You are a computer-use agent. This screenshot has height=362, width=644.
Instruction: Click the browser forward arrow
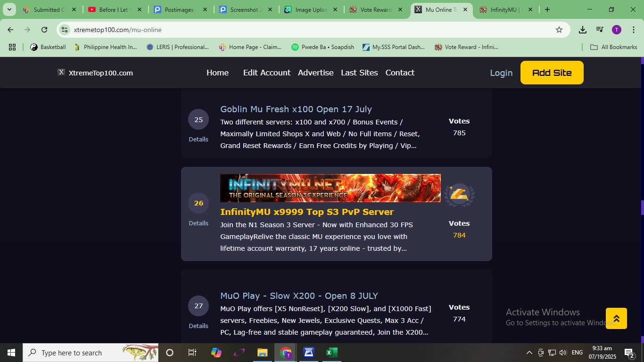point(27,30)
